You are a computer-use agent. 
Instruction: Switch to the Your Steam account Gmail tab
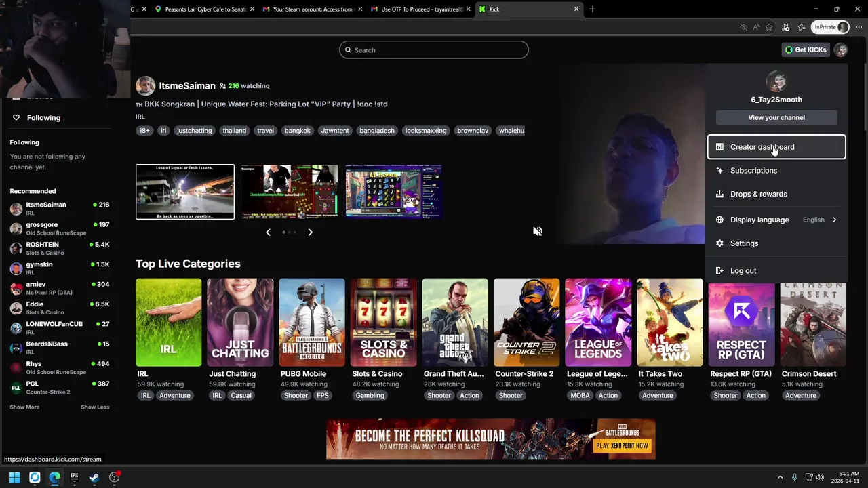[312, 9]
